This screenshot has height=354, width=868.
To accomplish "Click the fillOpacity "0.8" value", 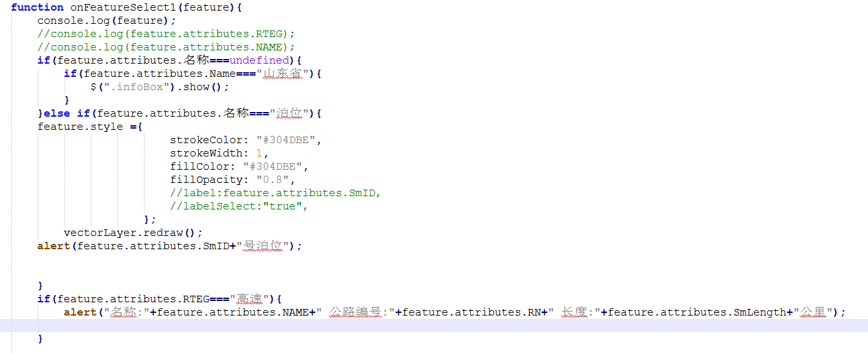I will point(273,180).
